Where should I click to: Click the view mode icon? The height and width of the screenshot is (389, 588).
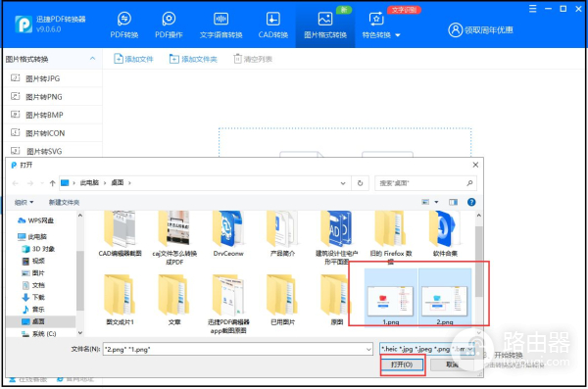(x=425, y=202)
